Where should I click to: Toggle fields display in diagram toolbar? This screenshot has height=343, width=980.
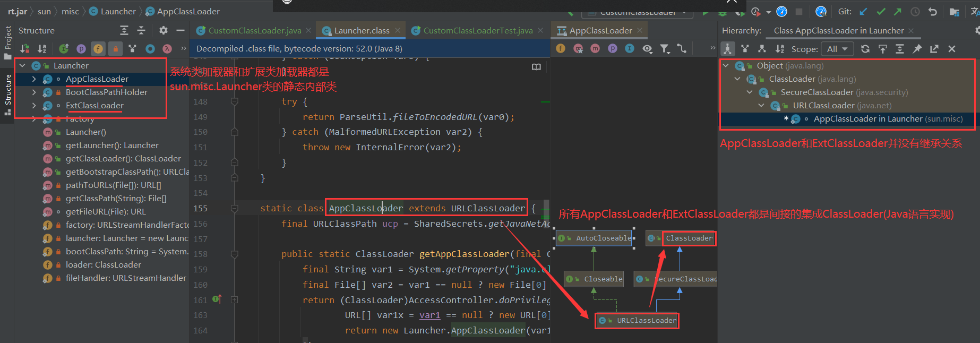tap(561, 49)
